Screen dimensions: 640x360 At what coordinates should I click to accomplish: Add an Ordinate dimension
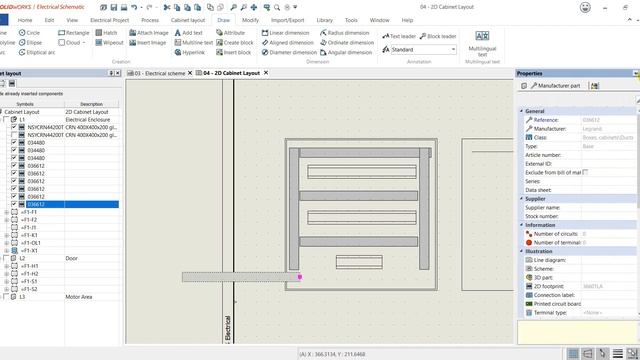(x=347, y=42)
